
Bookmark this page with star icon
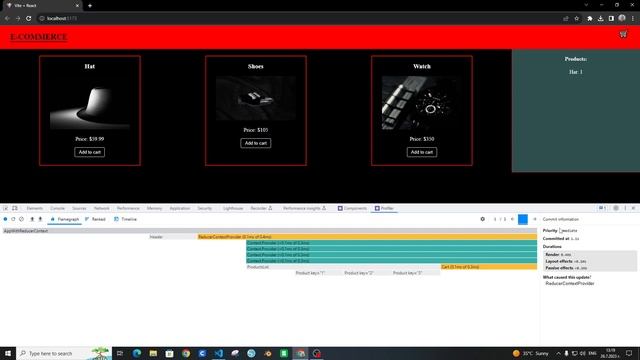pyautogui.click(x=576, y=18)
